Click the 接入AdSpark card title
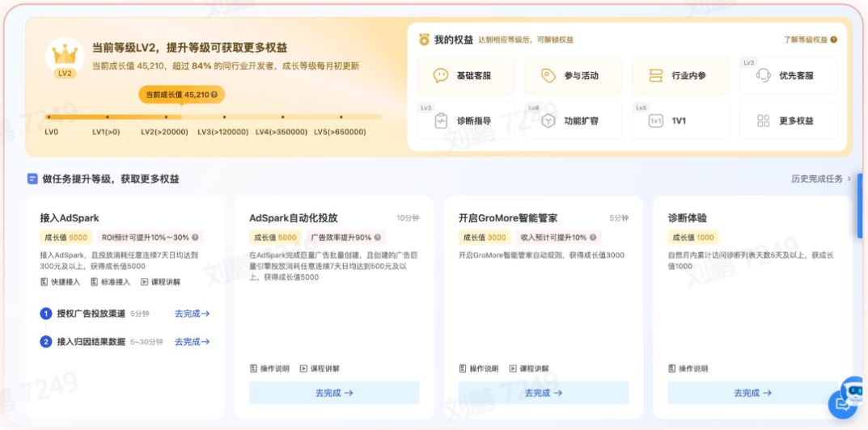This screenshot has width=868, height=430. pyautogui.click(x=70, y=218)
